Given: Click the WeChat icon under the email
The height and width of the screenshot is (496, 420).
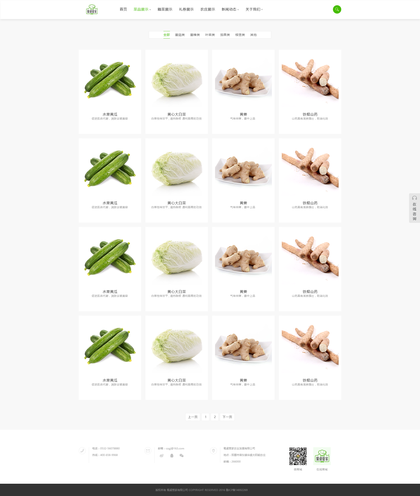Looking at the screenshot, I should 182,455.
